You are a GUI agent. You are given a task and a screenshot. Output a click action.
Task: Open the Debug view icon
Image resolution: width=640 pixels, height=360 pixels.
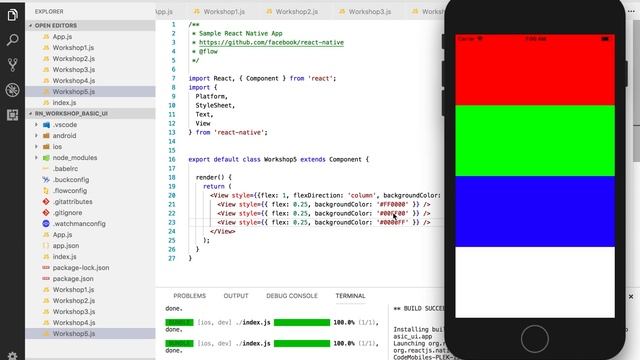click(12, 90)
